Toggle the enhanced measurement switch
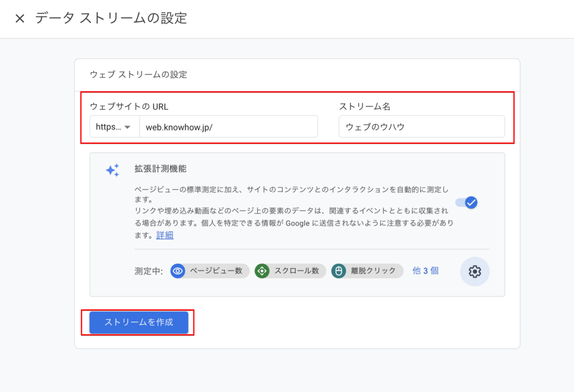This screenshot has width=574, height=392. (x=466, y=202)
